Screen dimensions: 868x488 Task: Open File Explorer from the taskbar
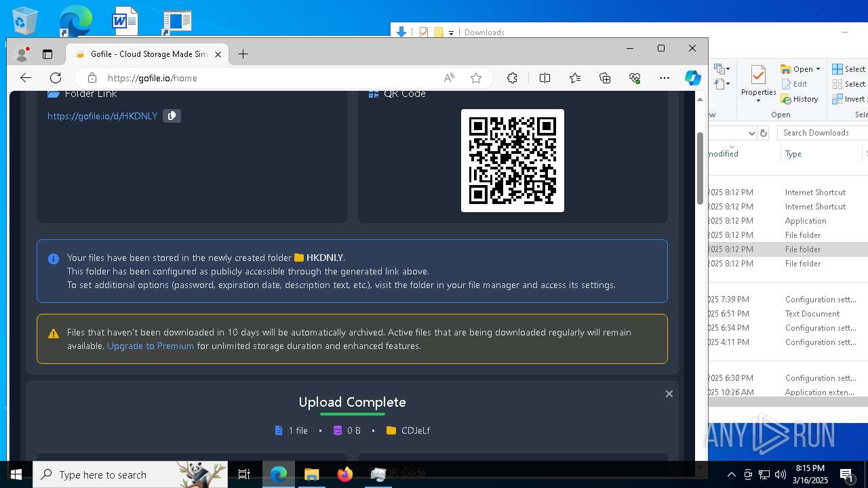tap(311, 474)
